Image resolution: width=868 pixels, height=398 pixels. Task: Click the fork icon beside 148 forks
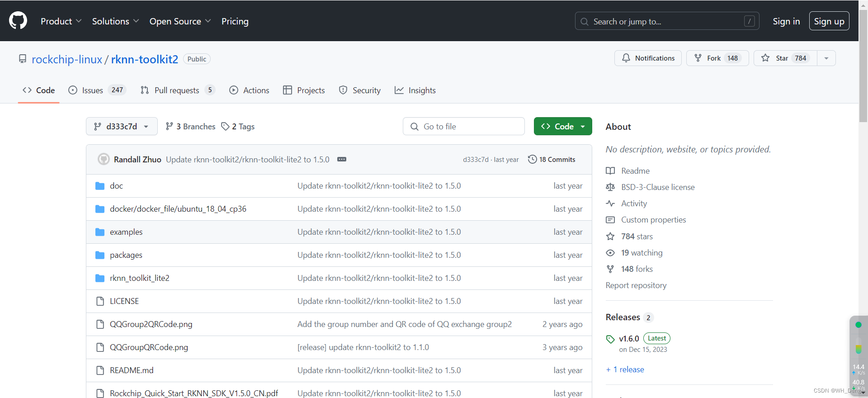point(610,269)
